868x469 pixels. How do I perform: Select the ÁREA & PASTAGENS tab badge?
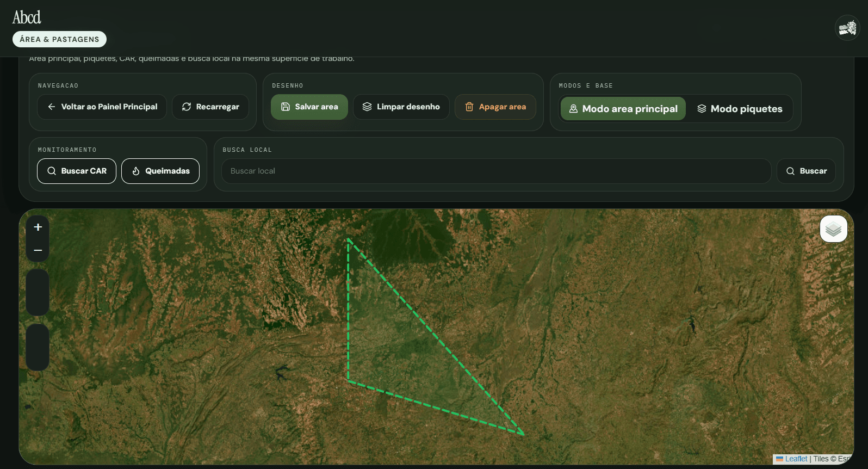point(60,39)
